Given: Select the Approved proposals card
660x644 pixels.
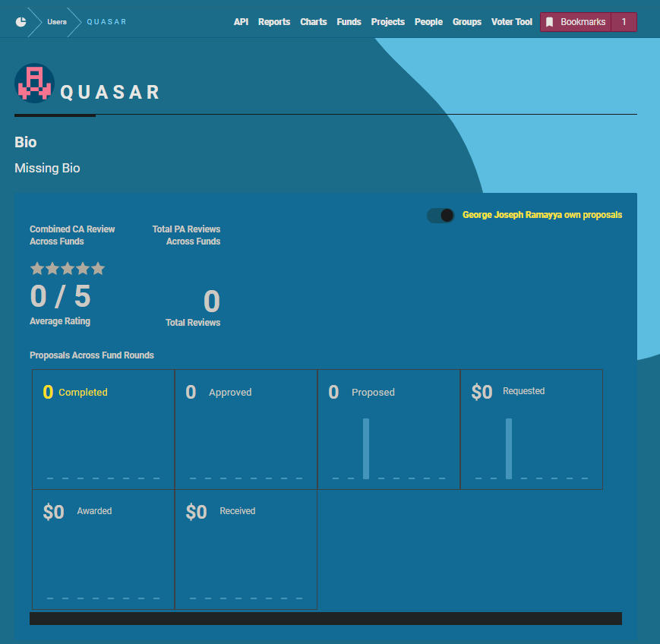Looking at the screenshot, I should pos(246,429).
